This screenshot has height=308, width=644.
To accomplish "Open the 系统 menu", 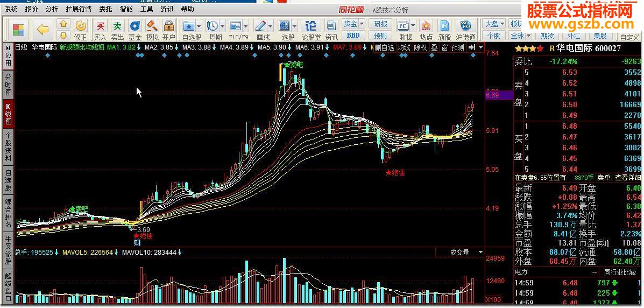I will pyautogui.click(x=11, y=9).
